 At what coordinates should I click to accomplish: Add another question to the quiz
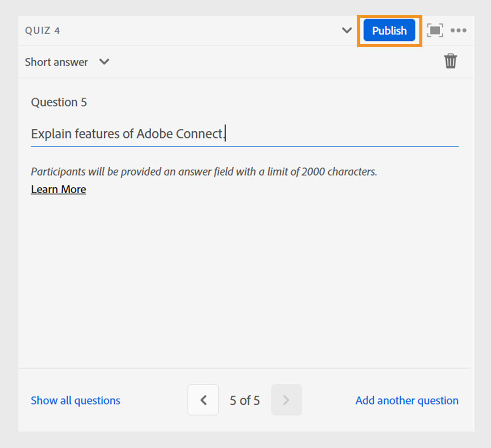(407, 400)
